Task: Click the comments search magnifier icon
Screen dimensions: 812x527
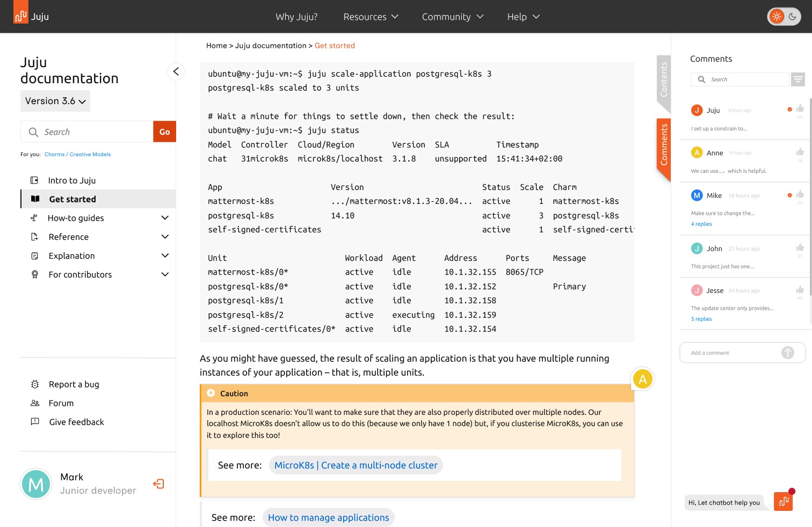Action: (701, 79)
